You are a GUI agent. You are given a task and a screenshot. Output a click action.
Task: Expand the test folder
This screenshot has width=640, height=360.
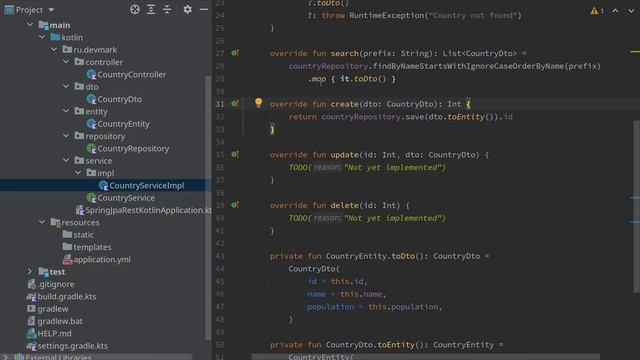(x=30, y=271)
